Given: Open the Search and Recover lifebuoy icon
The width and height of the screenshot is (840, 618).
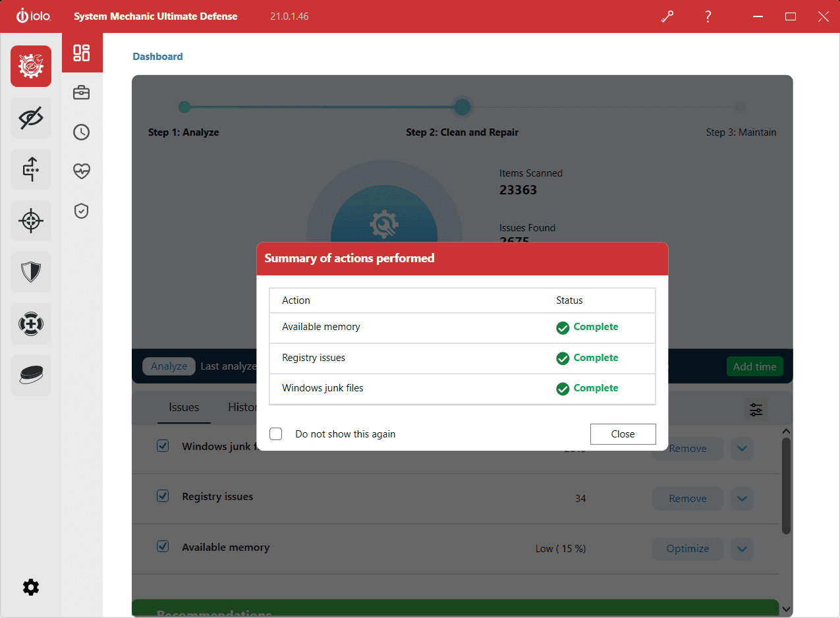Looking at the screenshot, I should click(31, 323).
